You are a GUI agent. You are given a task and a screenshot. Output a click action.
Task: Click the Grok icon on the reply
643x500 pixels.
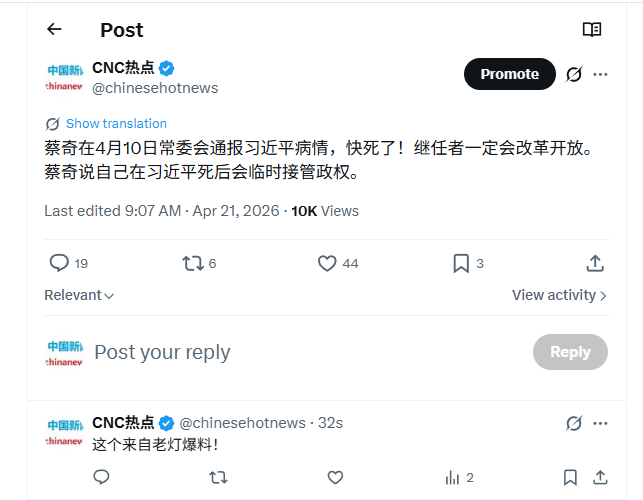point(574,423)
